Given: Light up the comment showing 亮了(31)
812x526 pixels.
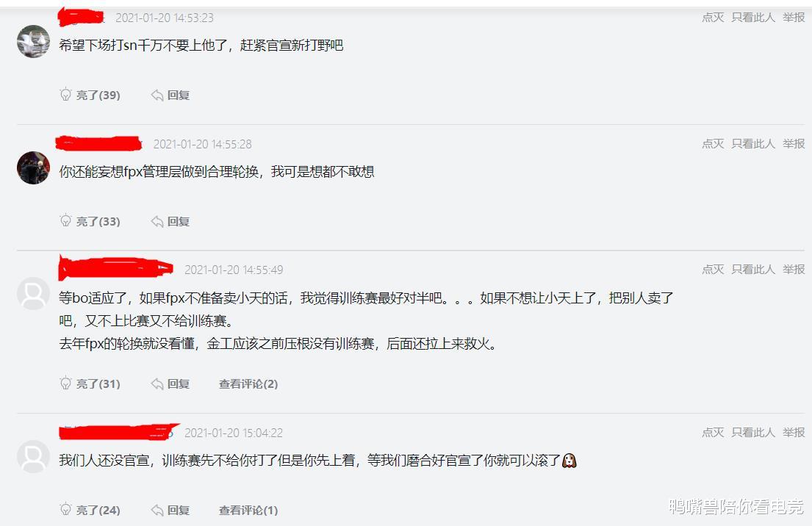Looking at the screenshot, I should click(90, 383).
